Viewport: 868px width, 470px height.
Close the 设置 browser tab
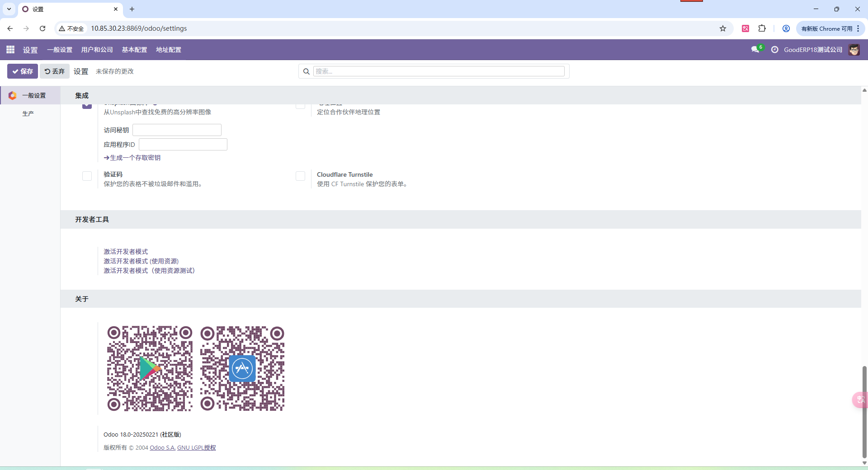(x=116, y=9)
